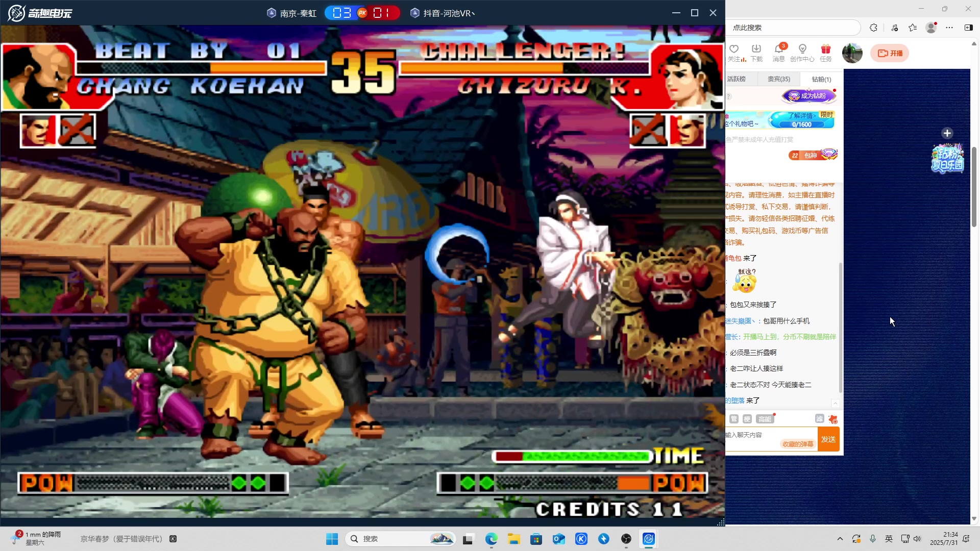The width and height of the screenshot is (980, 551).
Task: Expand the system tray hidden icons chevron
Action: click(x=840, y=539)
